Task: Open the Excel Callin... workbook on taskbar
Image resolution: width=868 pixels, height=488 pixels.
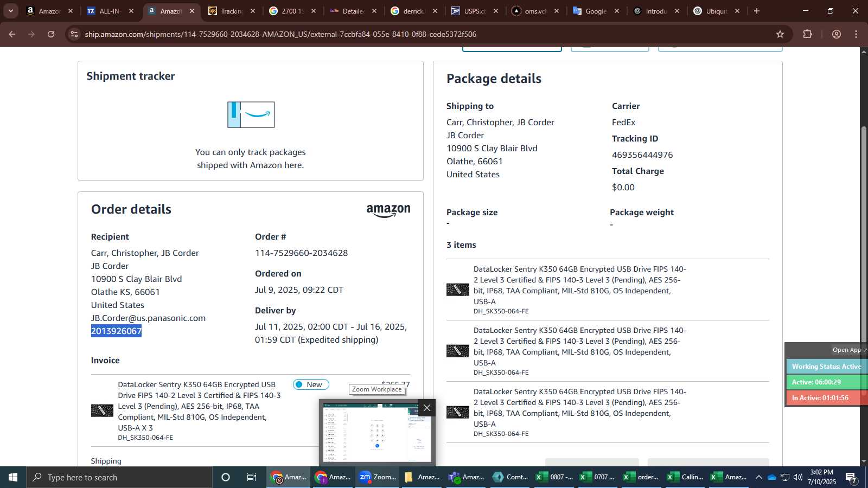Action: (686, 477)
